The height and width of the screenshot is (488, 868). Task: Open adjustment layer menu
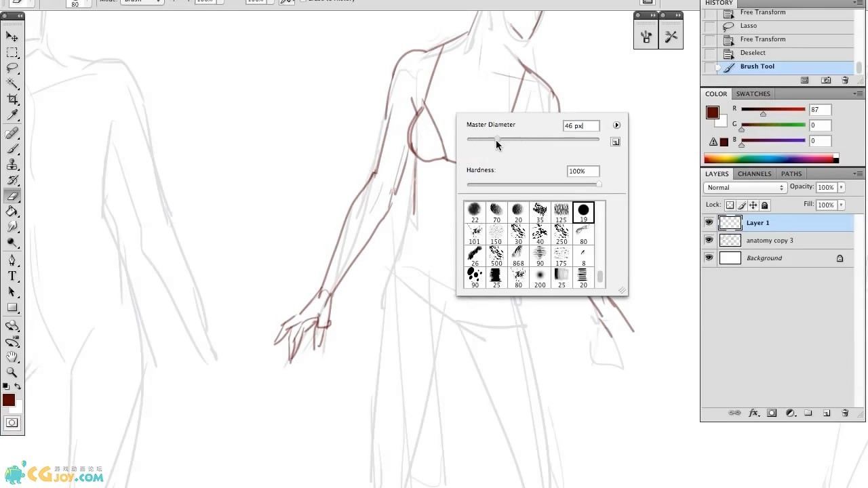click(790, 413)
